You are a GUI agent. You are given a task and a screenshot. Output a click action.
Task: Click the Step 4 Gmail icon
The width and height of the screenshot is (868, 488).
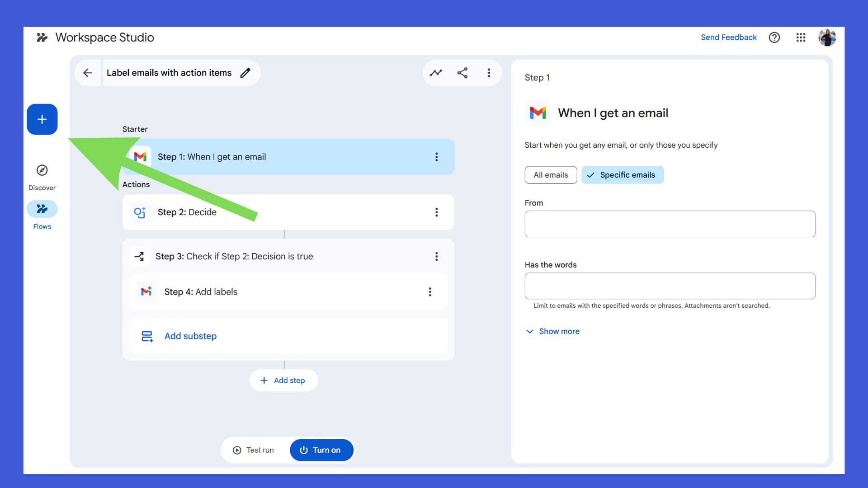146,292
